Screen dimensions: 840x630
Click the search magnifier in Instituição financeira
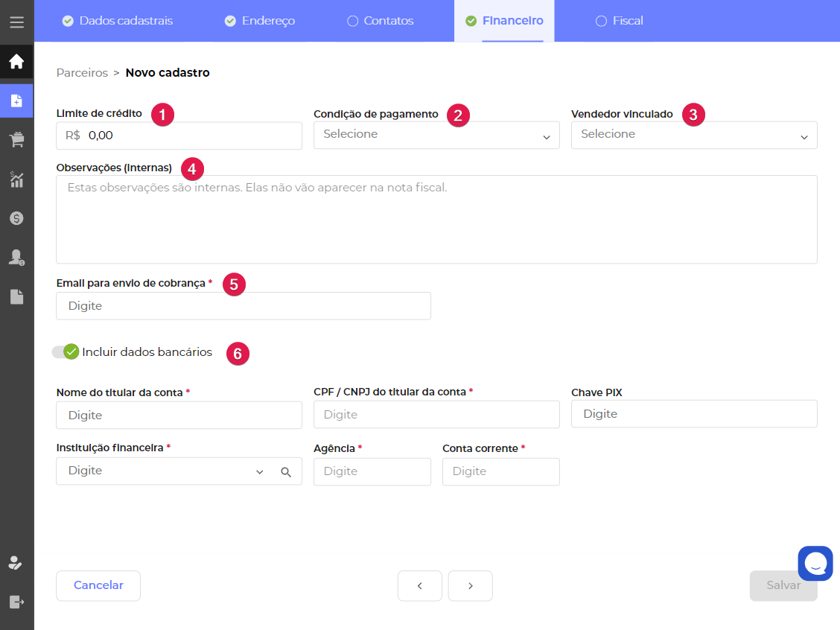286,472
